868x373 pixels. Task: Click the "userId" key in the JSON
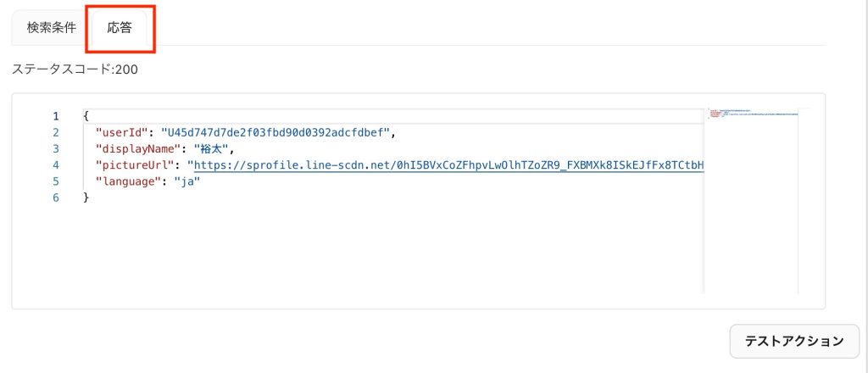[122, 132]
